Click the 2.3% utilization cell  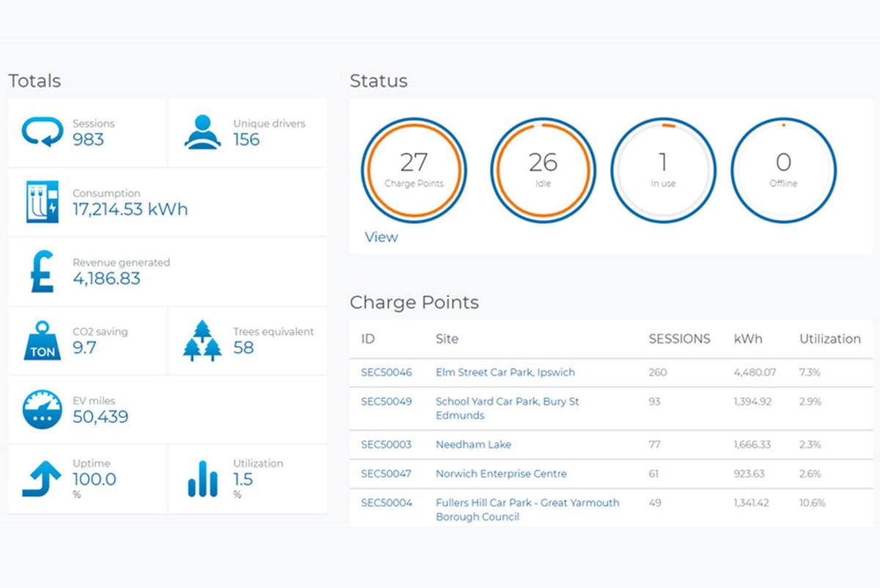click(x=810, y=444)
